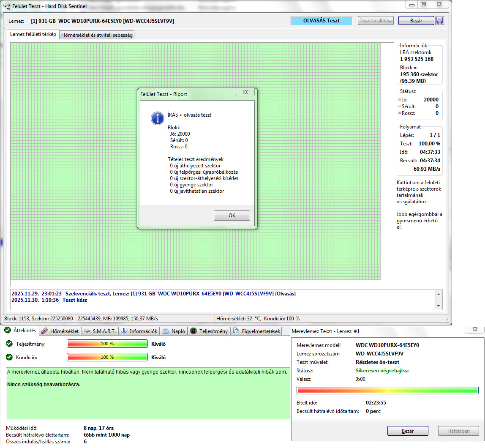485x448 pixels.
Task: Click the Kondíció 100 % bar
Action: (x=107, y=358)
